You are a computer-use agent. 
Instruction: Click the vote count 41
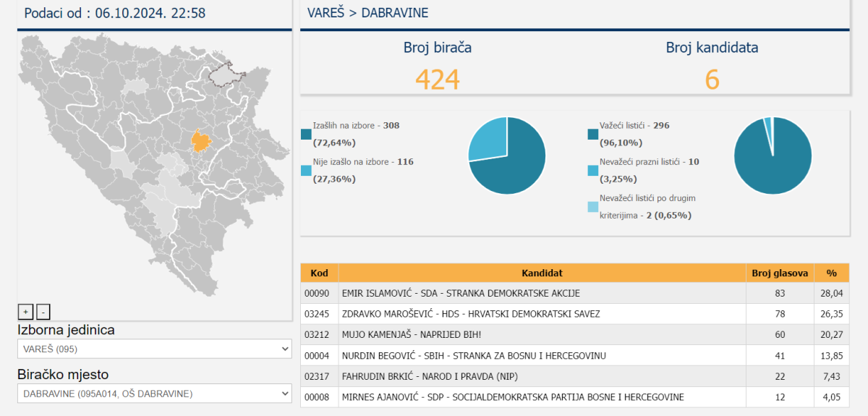780,355
